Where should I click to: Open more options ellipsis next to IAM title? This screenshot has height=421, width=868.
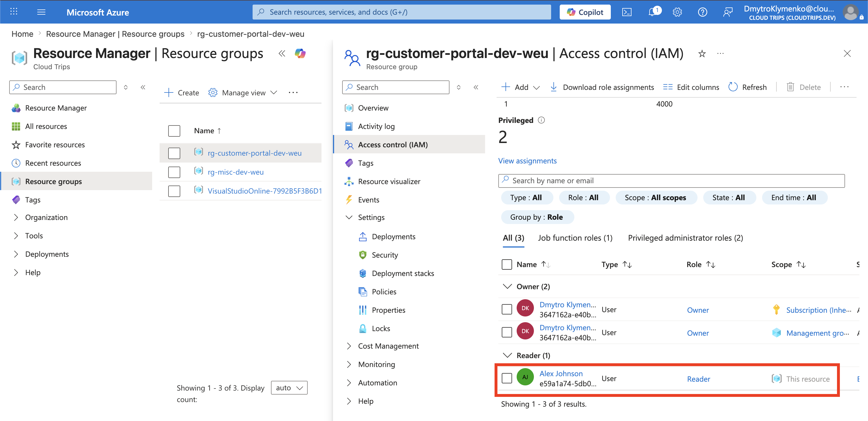(720, 53)
